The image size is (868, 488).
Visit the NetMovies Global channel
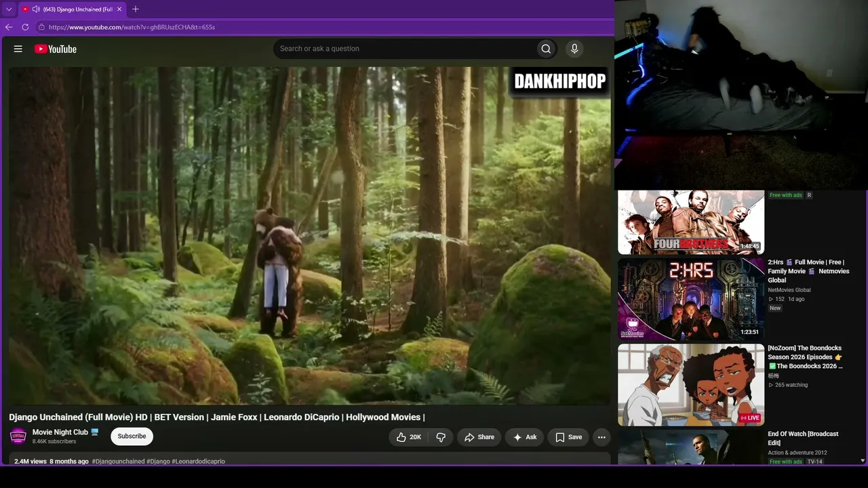789,290
